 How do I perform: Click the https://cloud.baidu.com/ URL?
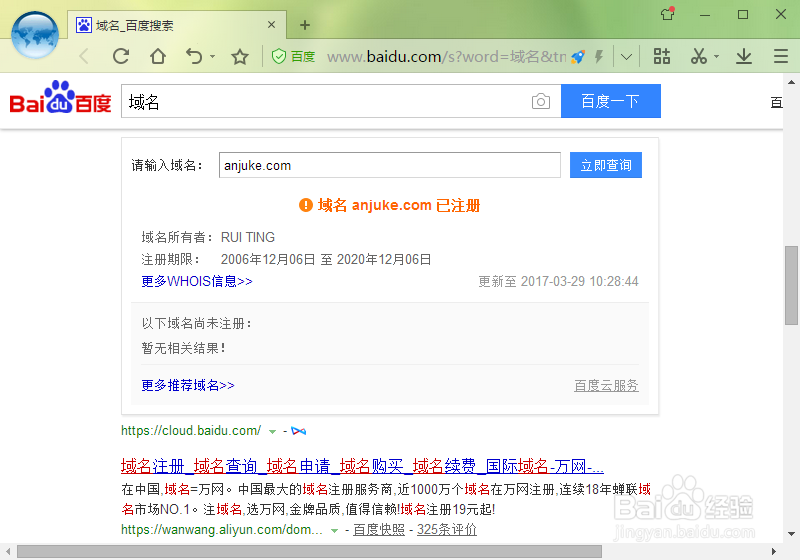click(x=191, y=431)
